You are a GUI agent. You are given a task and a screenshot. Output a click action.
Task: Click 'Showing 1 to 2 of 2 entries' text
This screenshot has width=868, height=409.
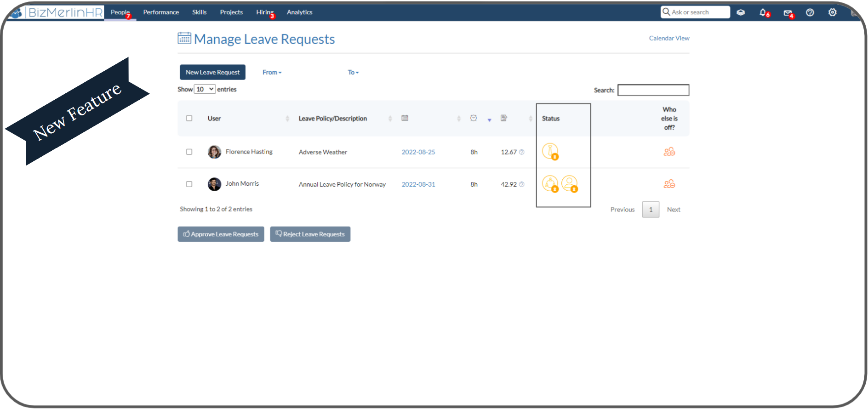[216, 209]
